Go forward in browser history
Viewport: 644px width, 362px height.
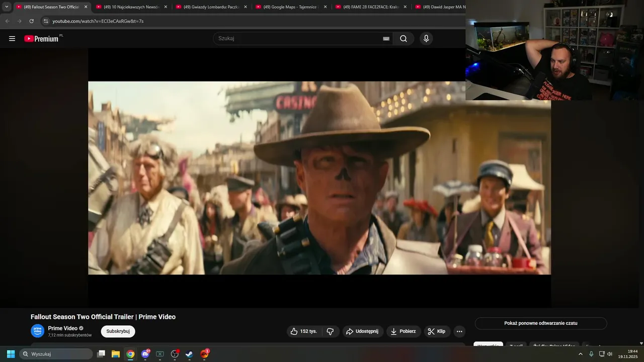[19, 21]
